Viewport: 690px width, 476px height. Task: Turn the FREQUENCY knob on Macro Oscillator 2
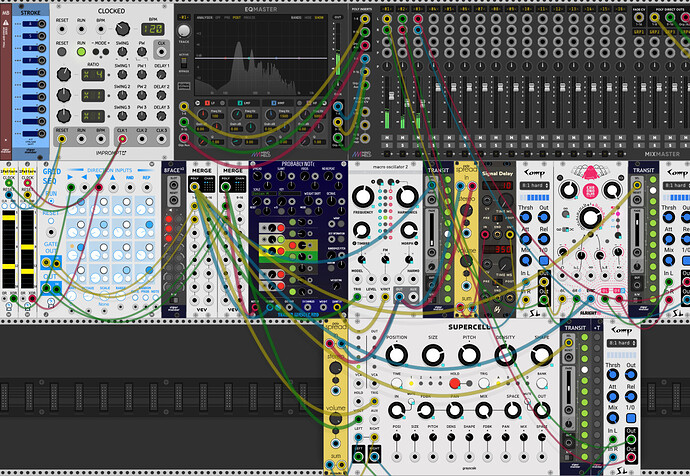363,196
